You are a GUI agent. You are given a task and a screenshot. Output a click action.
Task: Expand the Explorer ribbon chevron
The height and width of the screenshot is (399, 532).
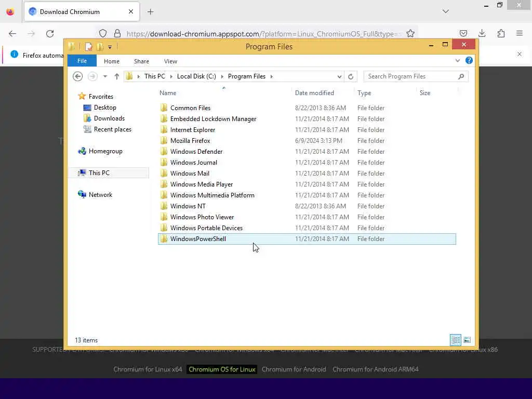coord(458,61)
